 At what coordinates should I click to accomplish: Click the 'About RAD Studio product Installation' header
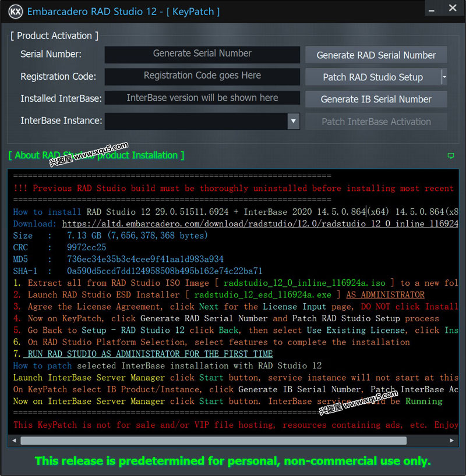96,155
